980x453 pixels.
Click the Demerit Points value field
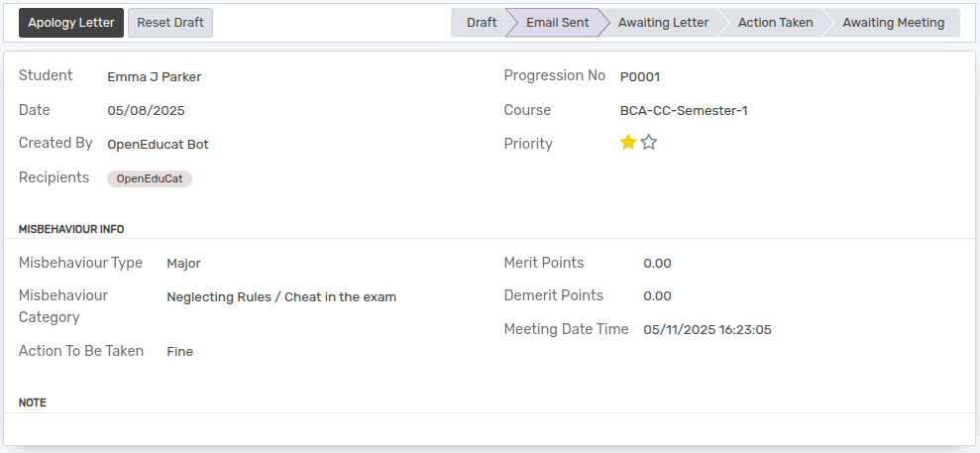pyautogui.click(x=658, y=296)
